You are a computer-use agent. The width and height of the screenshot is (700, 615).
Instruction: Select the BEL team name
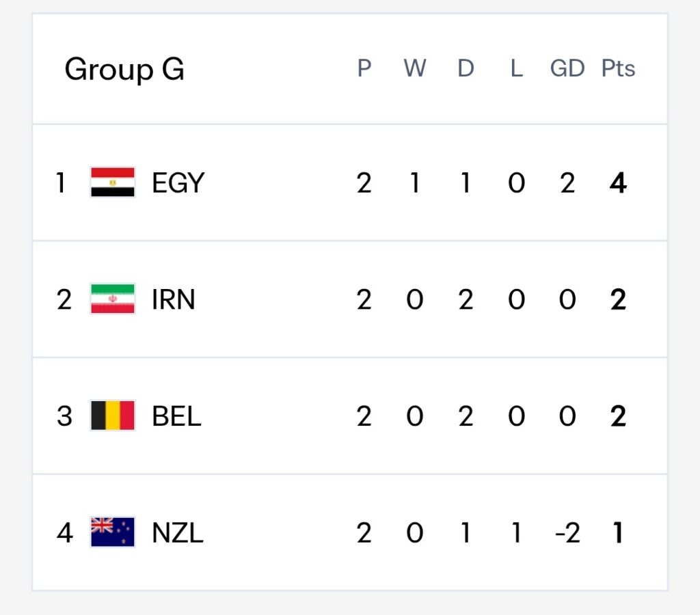[x=176, y=416]
